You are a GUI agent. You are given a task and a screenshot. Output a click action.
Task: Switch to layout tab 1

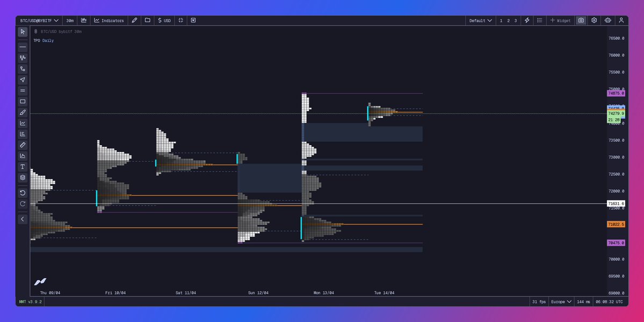click(x=501, y=20)
